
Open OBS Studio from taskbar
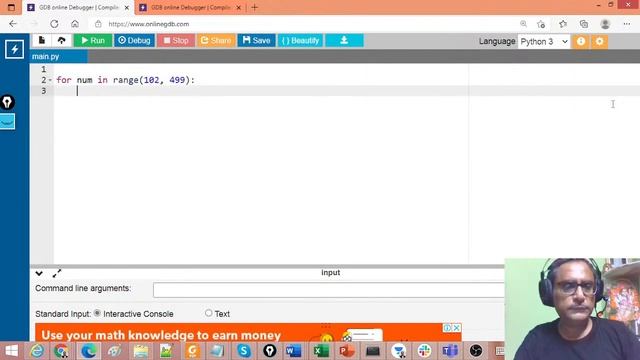tap(476, 351)
